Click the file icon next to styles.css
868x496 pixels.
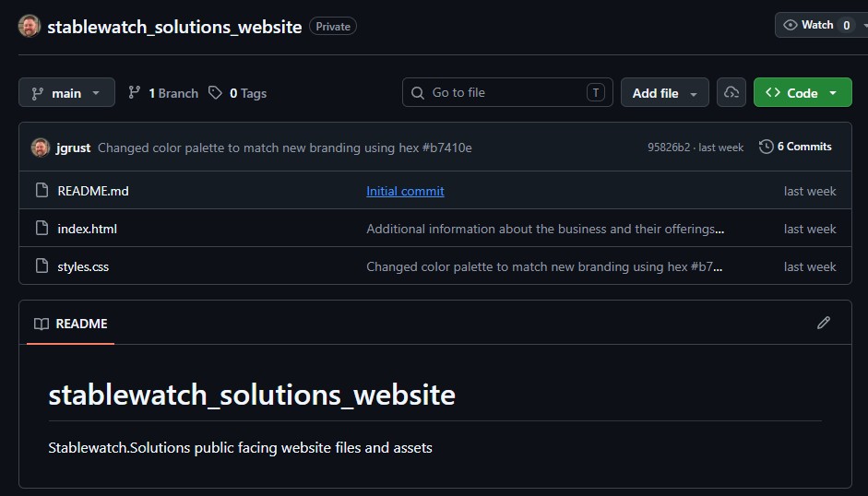pyautogui.click(x=42, y=266)
